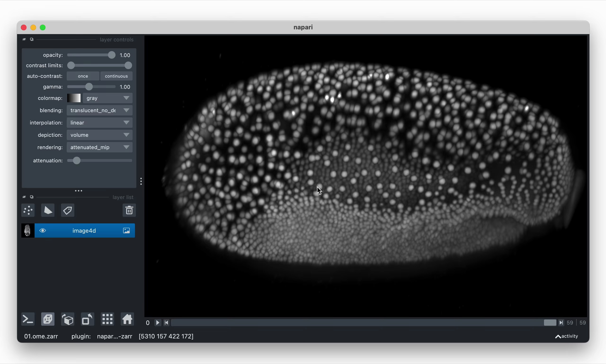Image resolution: width=606 pixels, height=364 pixels.
Task: Expand the colormap dropdown menu
Action: [126, 97]
